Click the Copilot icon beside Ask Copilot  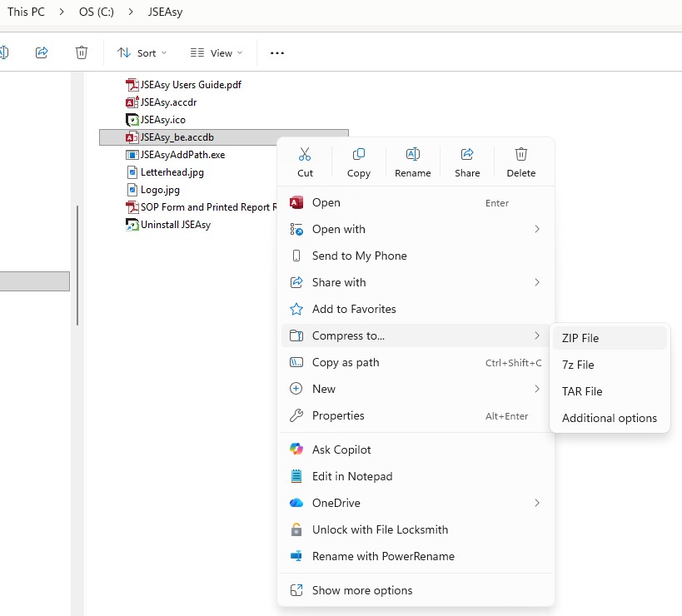click(296, 449)
